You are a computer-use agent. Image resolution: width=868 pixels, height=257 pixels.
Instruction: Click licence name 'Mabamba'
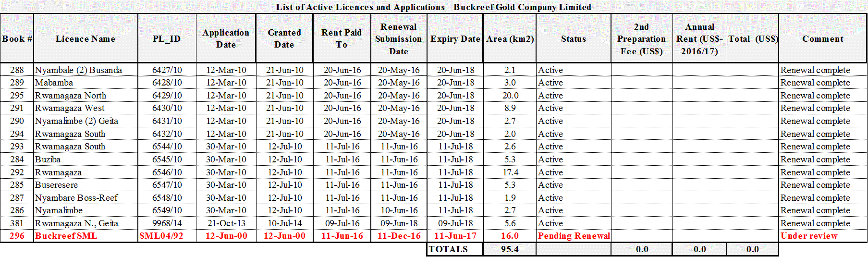pyautogui.click(x=54, y=83)
